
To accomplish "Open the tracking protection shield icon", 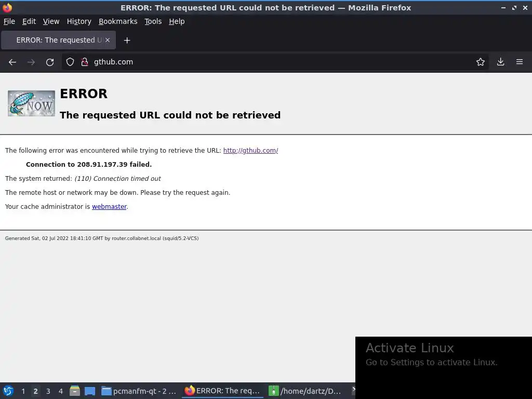I will coord(70,62).
